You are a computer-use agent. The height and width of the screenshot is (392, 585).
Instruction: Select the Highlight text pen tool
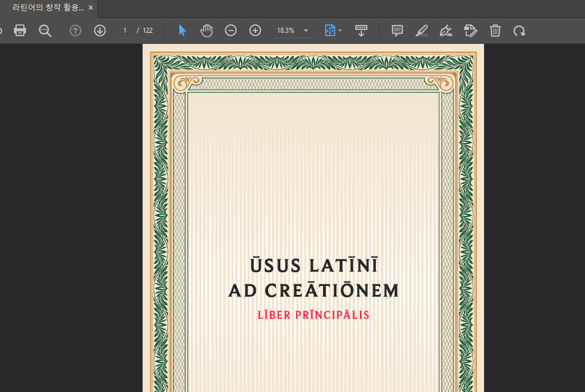(x=422, y=31)
